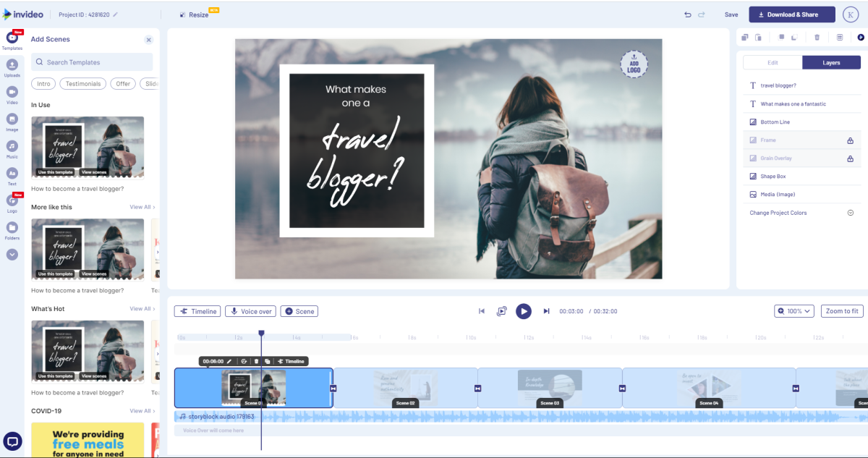Click the Search Templates input field
Screen dimensions: 868x458
[92, 62]
